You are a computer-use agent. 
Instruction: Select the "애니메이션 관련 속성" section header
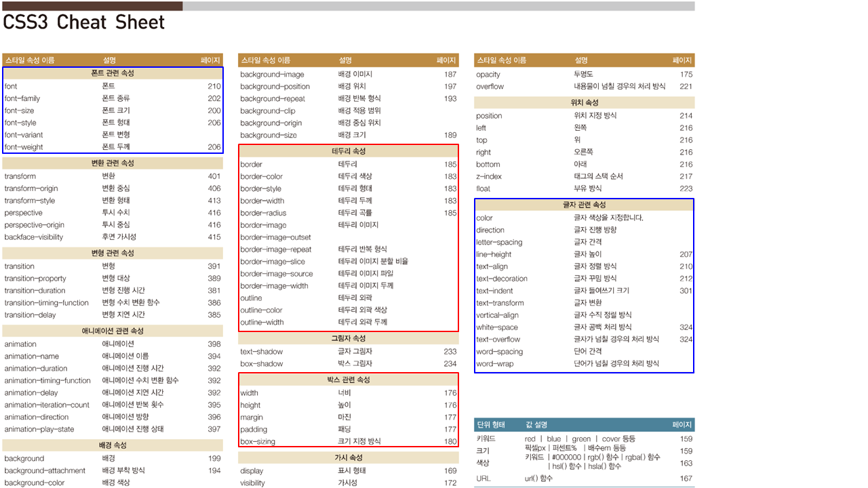[x=113, y=331]
